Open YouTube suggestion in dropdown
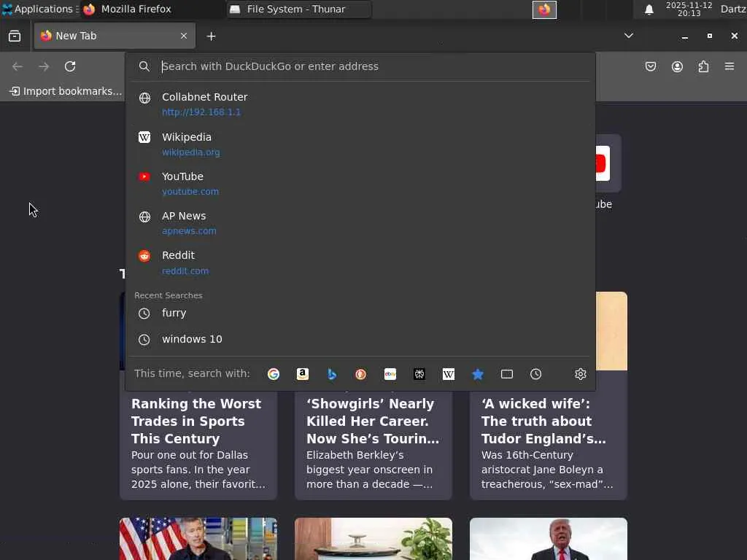The width and height of the screenshot is (747, 560). click(360, 183)
